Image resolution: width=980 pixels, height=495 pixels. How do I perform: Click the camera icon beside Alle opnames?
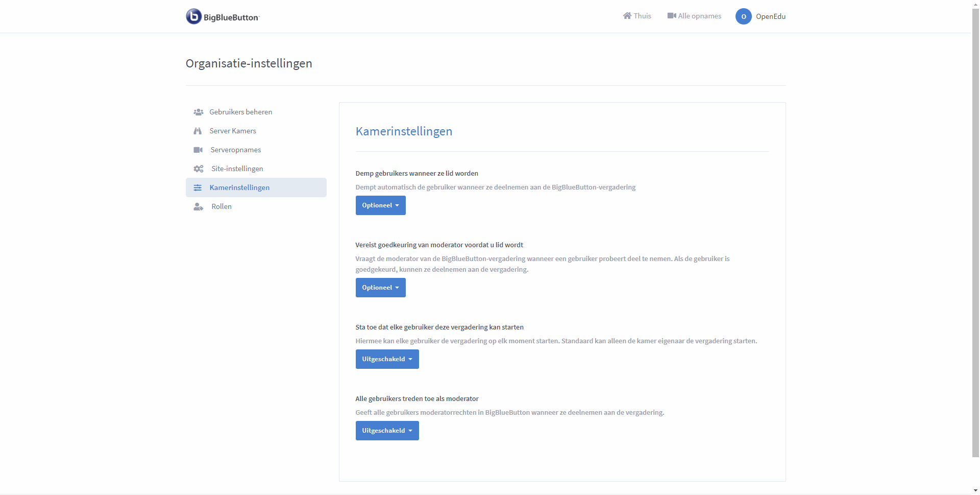(672, 16)
